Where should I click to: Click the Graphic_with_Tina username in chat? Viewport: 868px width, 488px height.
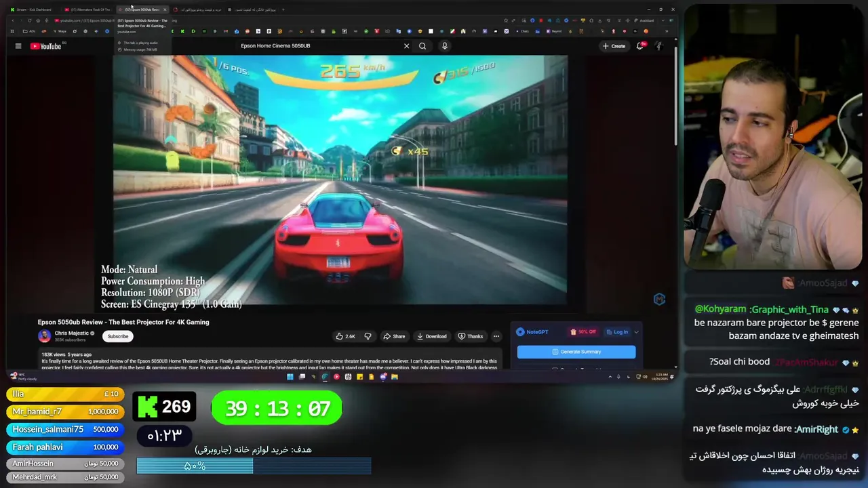coord(789,309)
